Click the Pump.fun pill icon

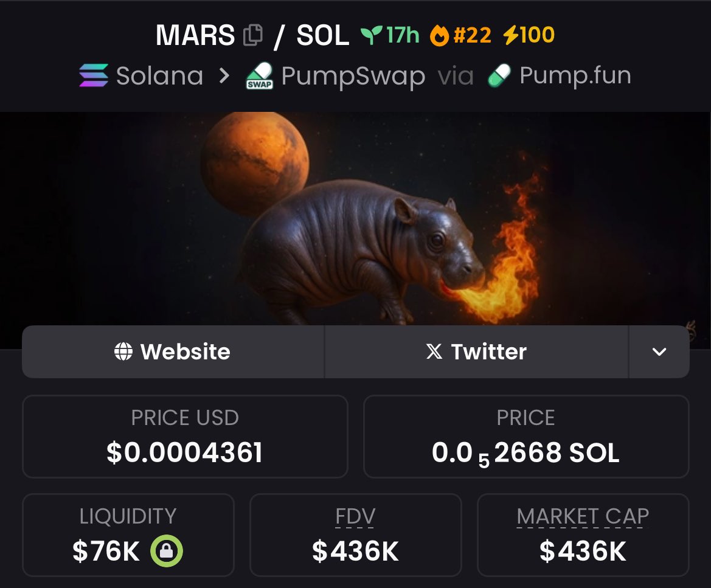(x=499, y=75)
